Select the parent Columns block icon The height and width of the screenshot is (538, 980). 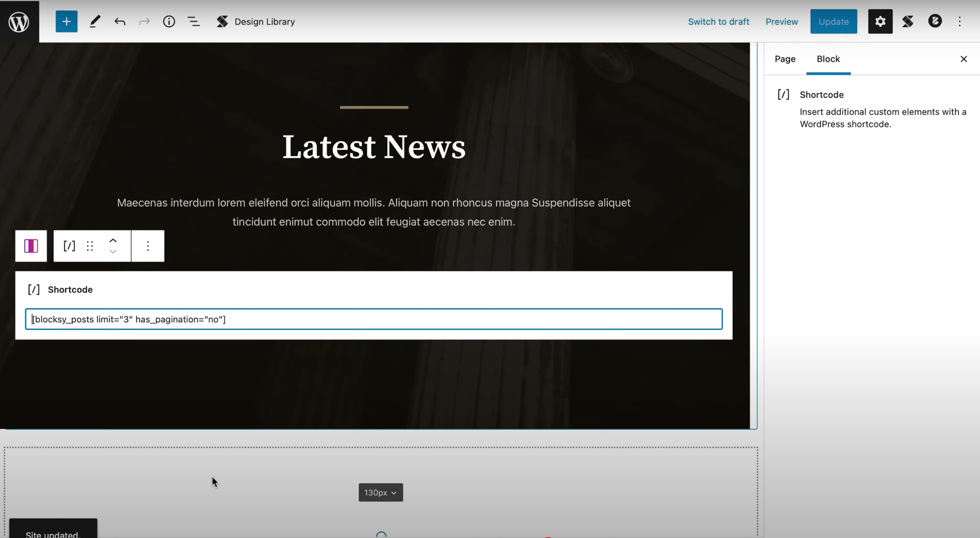tap(31, 246)
